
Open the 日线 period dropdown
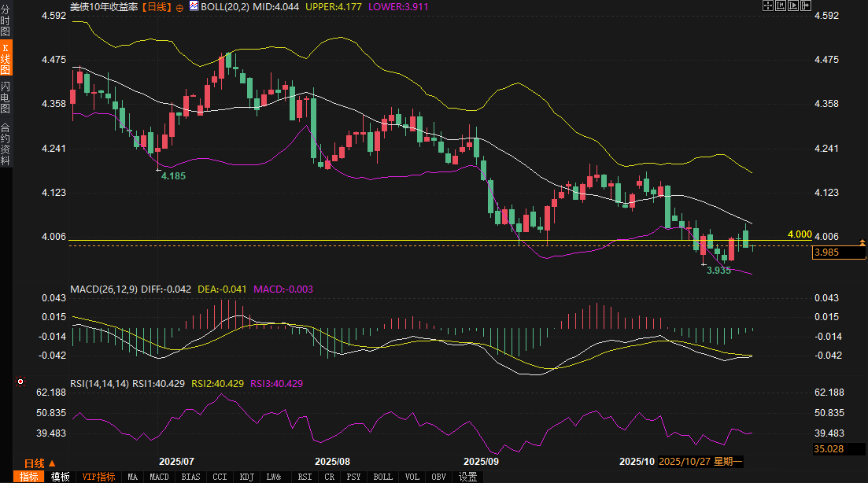pyautogui.click(x=40, y=463)
